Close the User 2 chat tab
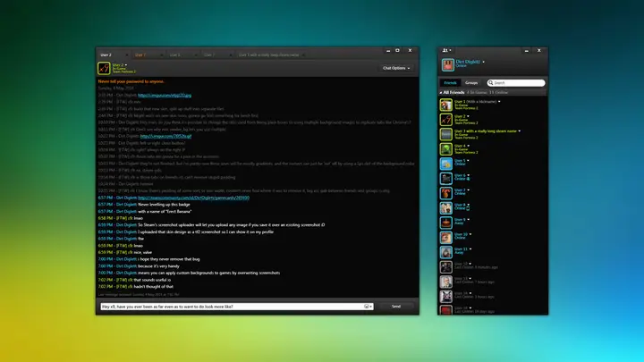The height and width of the screenshot is (362, 644). (x=126, y=55)
